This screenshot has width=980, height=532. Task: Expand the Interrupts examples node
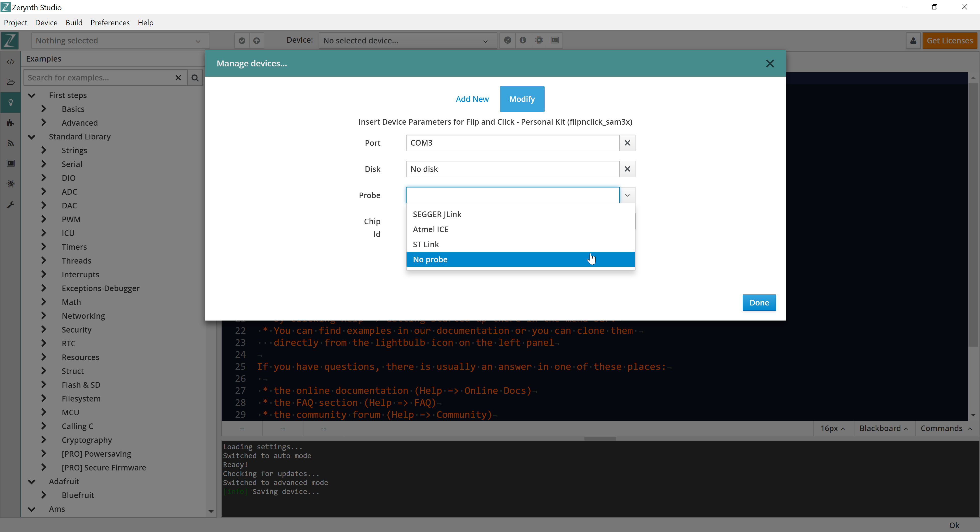(44, 274)
